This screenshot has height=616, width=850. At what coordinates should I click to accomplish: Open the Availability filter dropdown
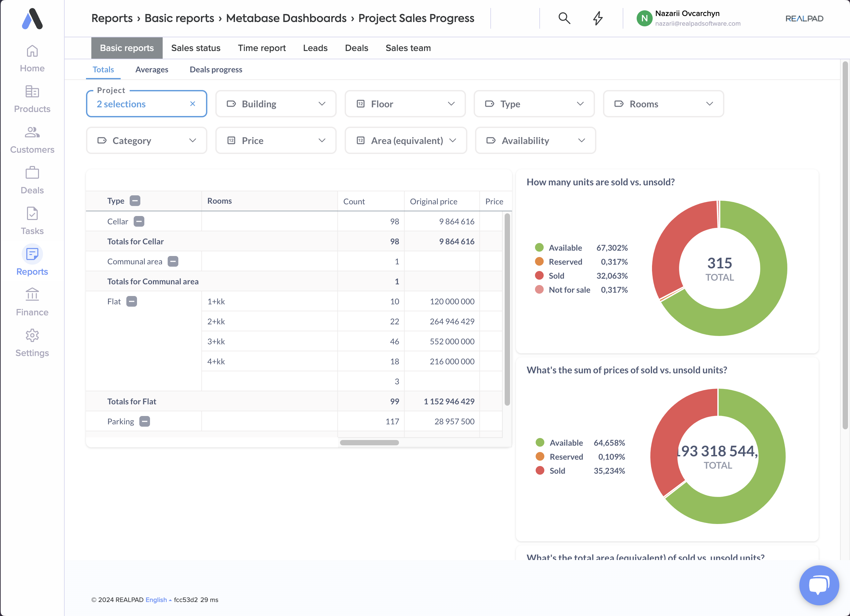535,141
